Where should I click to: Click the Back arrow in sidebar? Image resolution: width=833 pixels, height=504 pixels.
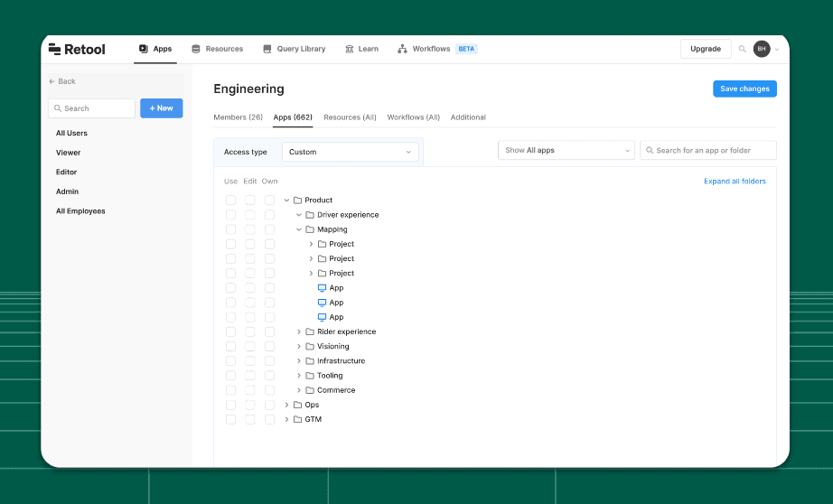pyautogui.click(x=52, y=81)
